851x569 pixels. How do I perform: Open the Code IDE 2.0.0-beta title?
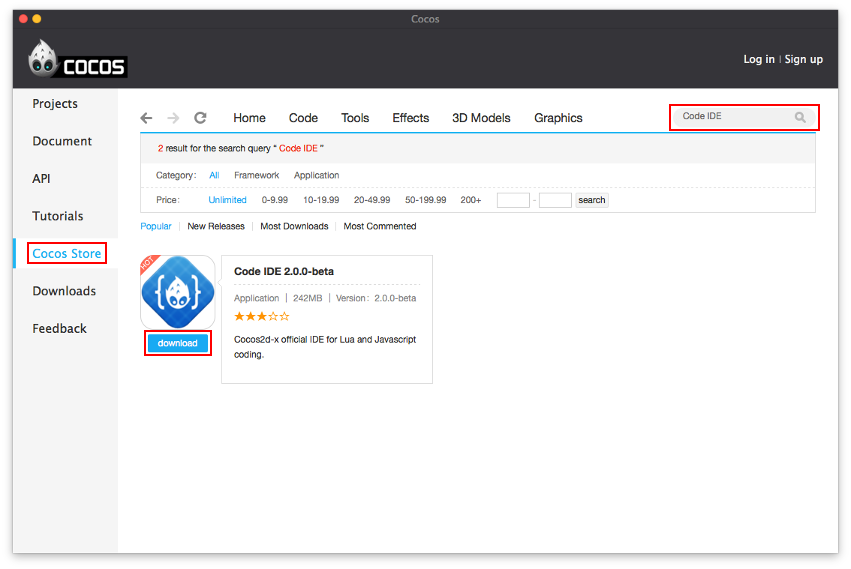click(x=284, y=271)
